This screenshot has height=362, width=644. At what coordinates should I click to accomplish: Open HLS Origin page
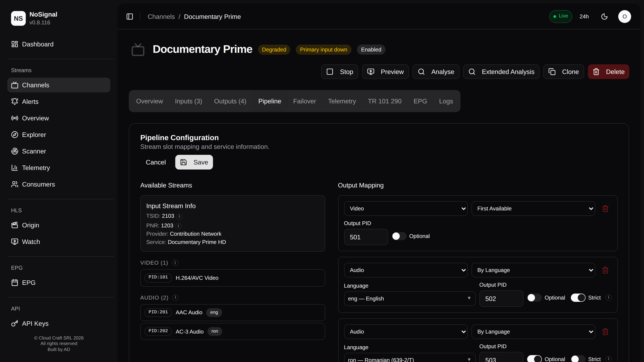(x=59, y=225)
